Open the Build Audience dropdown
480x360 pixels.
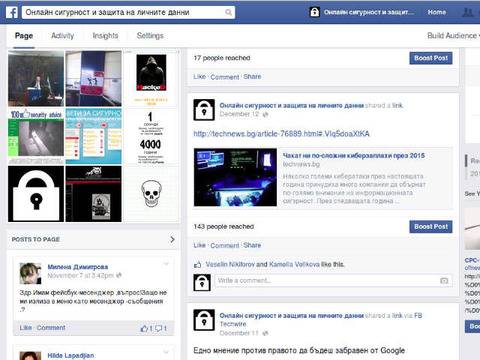[x=453, y=36]
